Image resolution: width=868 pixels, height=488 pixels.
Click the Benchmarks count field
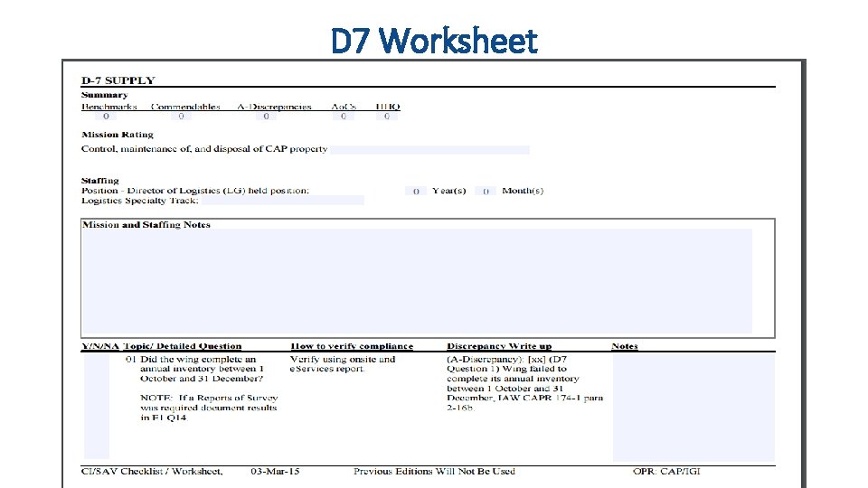[106, 117]
